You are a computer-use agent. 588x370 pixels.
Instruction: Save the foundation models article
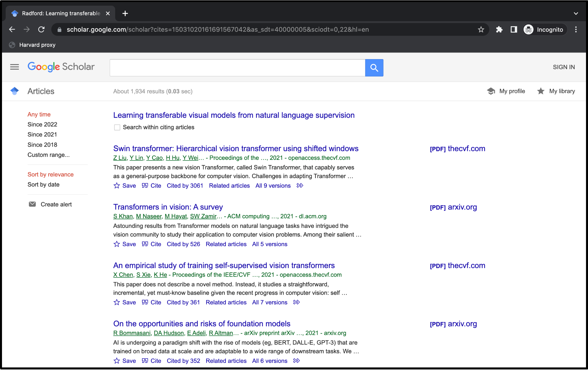[125, 361]
